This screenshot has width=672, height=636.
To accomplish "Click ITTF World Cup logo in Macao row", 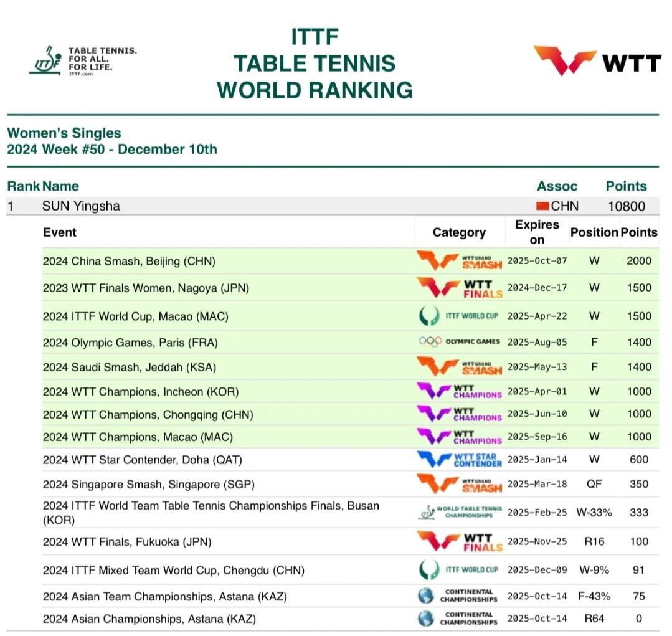I will (x=458, y=316).
